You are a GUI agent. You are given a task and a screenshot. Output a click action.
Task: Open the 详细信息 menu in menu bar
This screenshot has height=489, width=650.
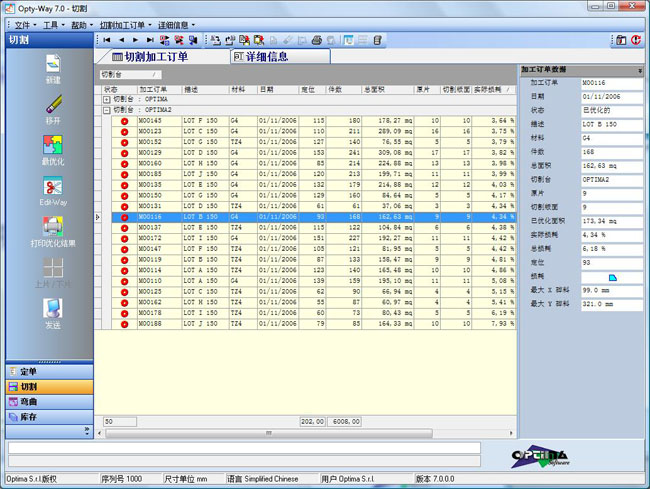coord(176,25)
